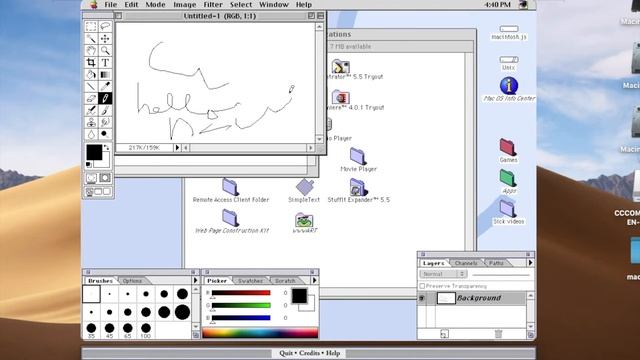Pick the Eraser tool

point(91,98)
